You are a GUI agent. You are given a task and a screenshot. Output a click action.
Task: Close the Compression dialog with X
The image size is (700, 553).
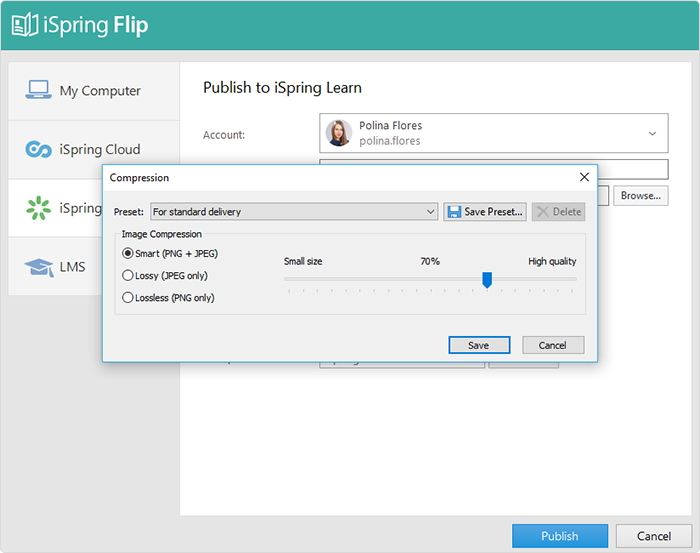point(584,177)
